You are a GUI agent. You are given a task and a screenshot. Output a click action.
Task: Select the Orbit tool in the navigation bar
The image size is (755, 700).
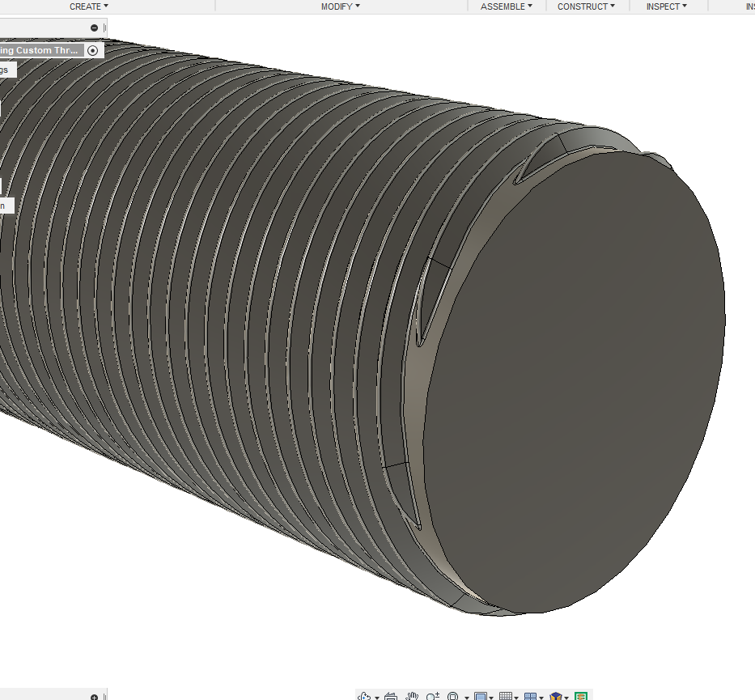click(363, 696)
